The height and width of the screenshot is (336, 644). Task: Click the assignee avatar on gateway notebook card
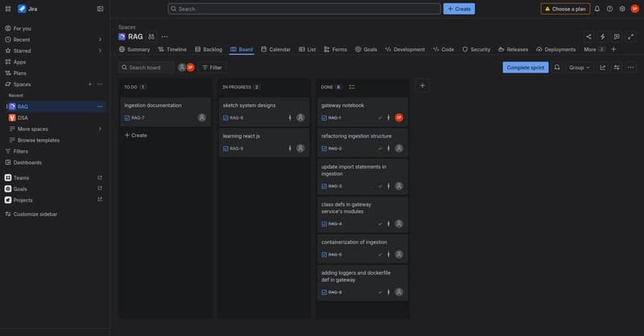click(x=398, y=117)
